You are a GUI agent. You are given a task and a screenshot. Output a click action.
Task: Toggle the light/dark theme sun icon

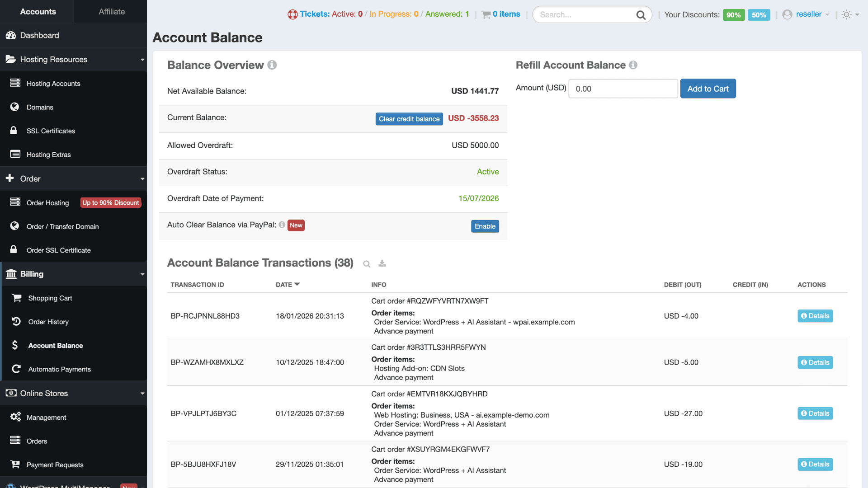[x=847, y=14]
